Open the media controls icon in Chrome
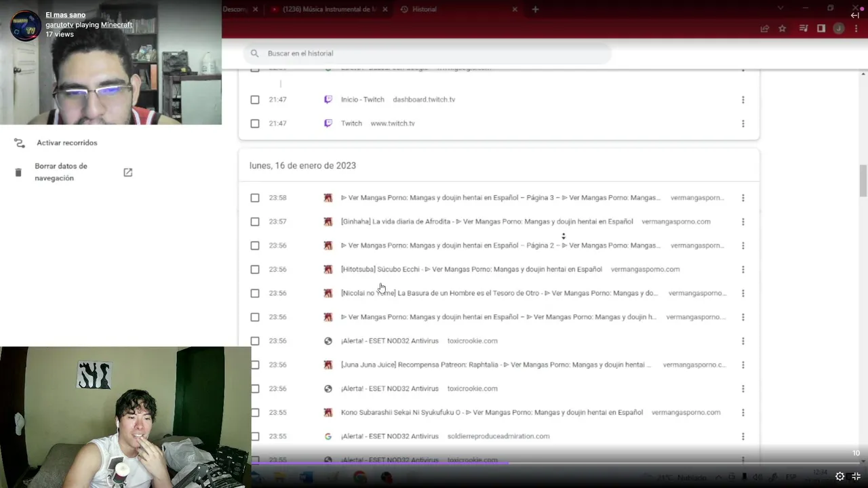The width and height of the screenshot is (868, 488). tap(804, 28)
